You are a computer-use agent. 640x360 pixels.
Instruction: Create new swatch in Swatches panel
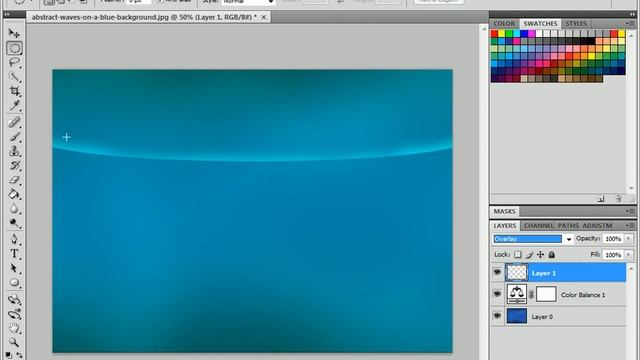click(601, 199)
